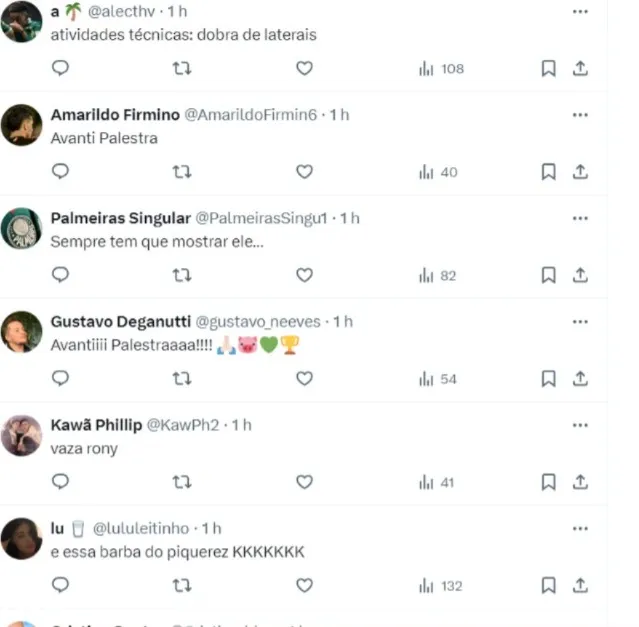This screenshot has height=627, width=639.
Task: Open the Amarildo Firmino profile name
Action: (x=115, y=115)
